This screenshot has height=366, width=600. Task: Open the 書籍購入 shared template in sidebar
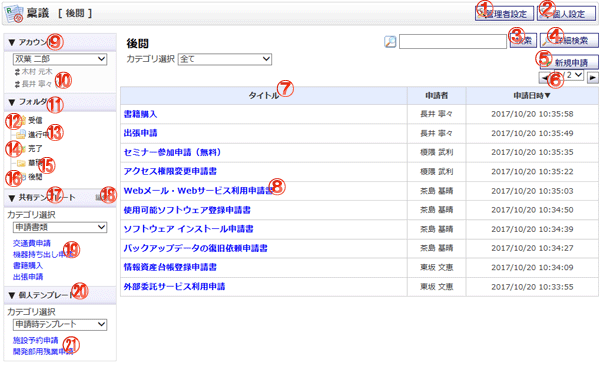[x=28, y=265]
